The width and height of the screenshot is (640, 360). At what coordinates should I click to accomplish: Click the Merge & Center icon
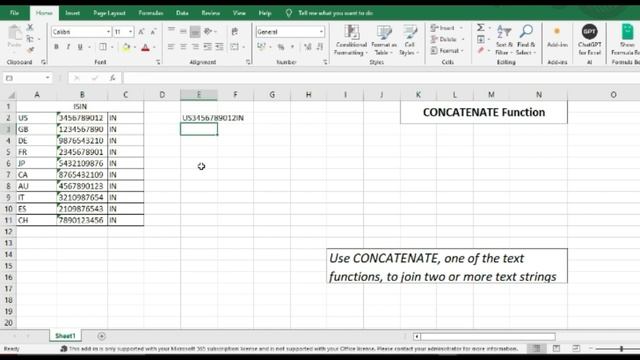click(235, 47)
